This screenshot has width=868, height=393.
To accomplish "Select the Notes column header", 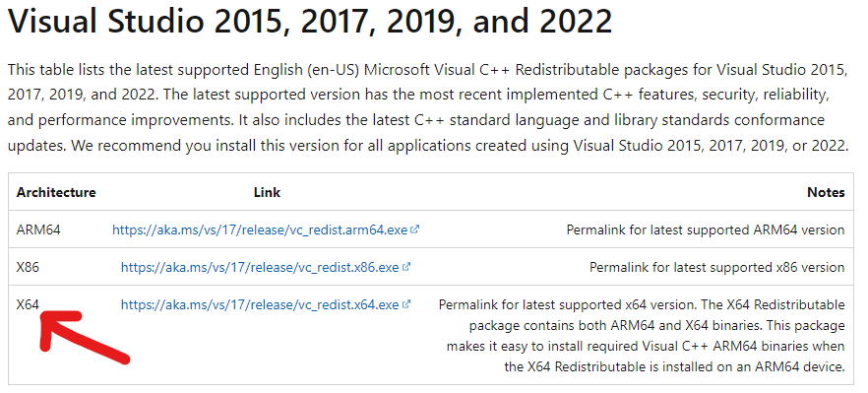I will click(826, 192).
